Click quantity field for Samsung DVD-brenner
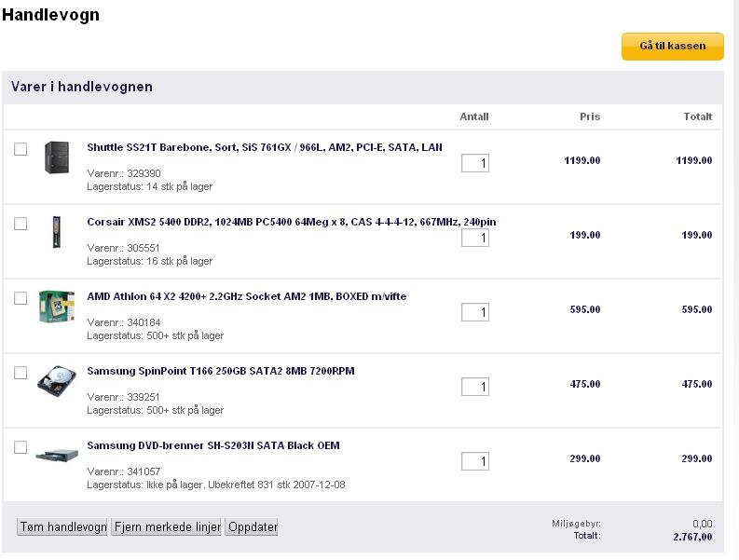The height and width of the screenshot is (560, 739). [475, 461]
